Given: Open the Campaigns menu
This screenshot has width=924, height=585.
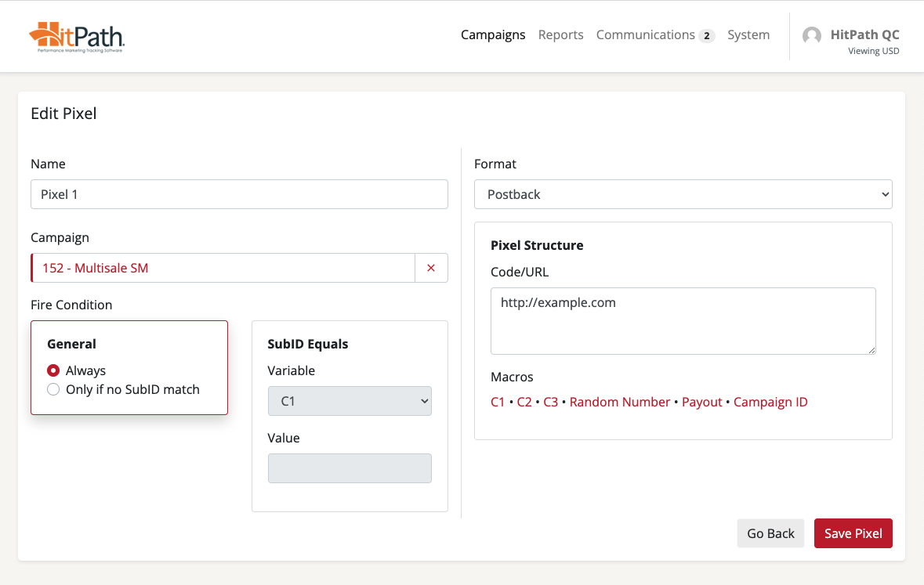Looking at the screenshot, I should (493, 34).
